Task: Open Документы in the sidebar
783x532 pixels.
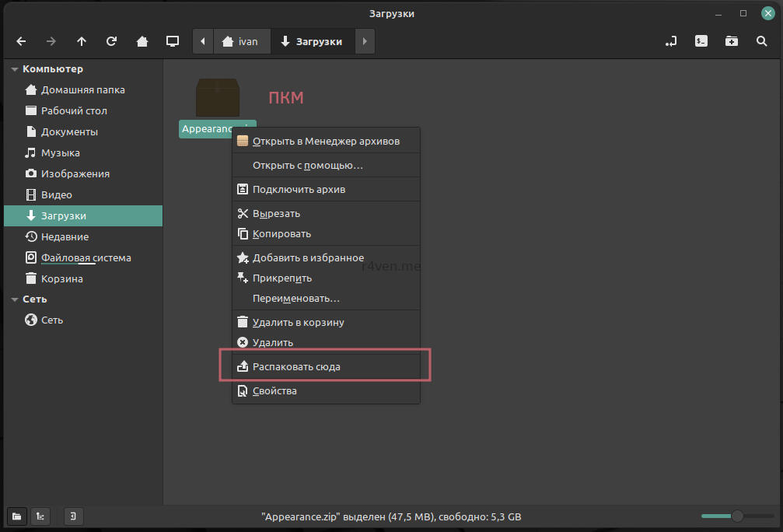Action: pos(69,131)
